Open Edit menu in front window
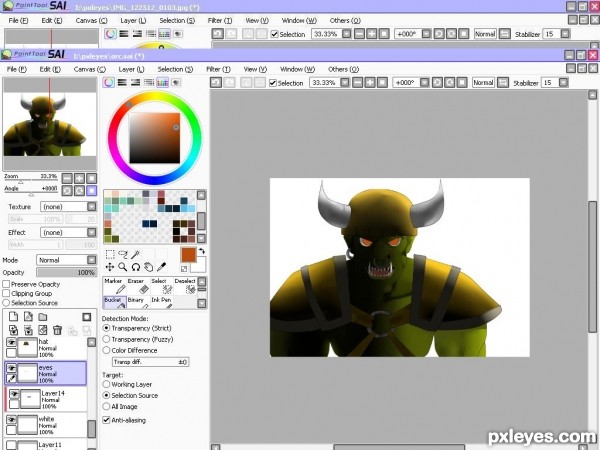Image resolution: width=600 pixels, height=450 pixels. click(x=50, y=69)
